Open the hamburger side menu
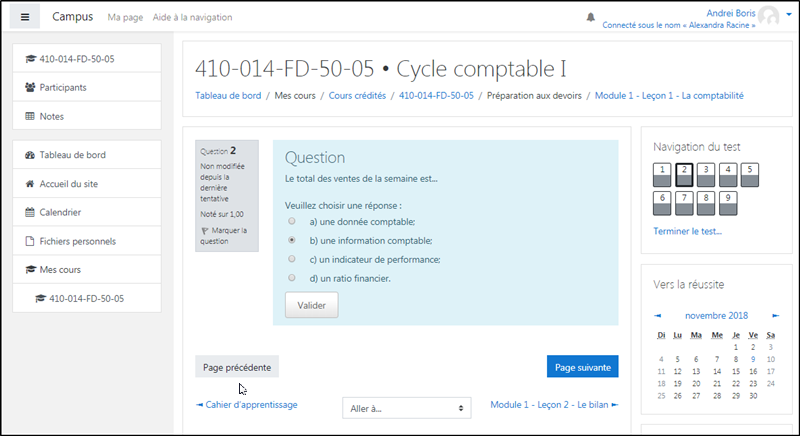This screenshot has height=436, width=800. point(25,17)
